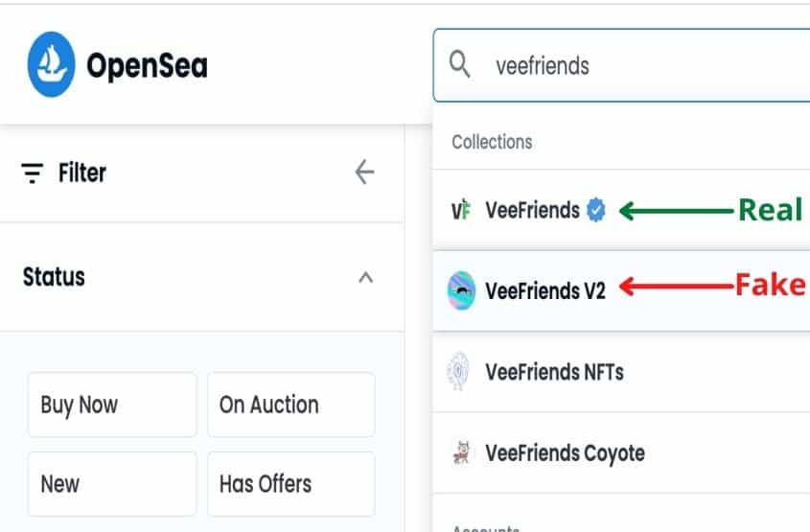Collapse filter sidebar with left arrow
The height and width of the screenshot is (532, 810).
tap(364, 172)
